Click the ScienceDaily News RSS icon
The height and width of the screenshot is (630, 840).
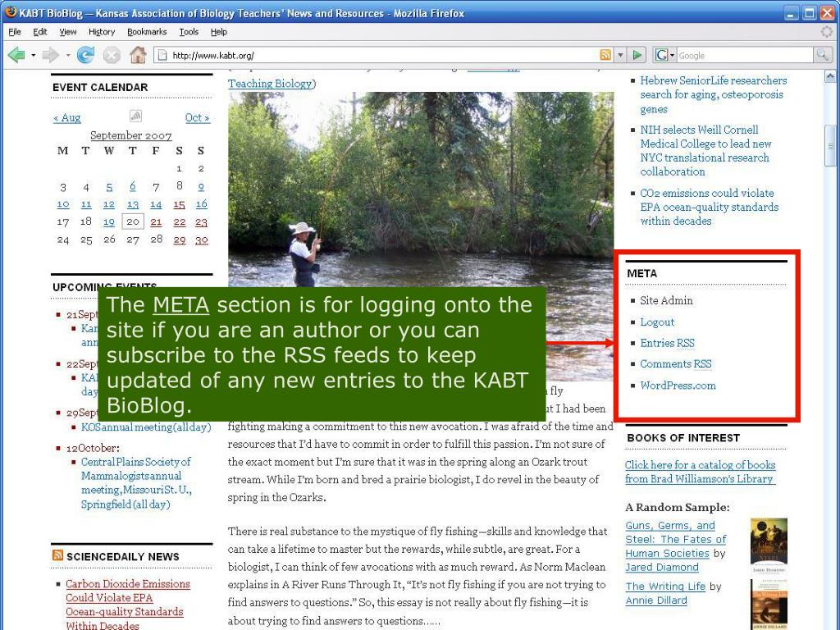click(x=58, y=555)
